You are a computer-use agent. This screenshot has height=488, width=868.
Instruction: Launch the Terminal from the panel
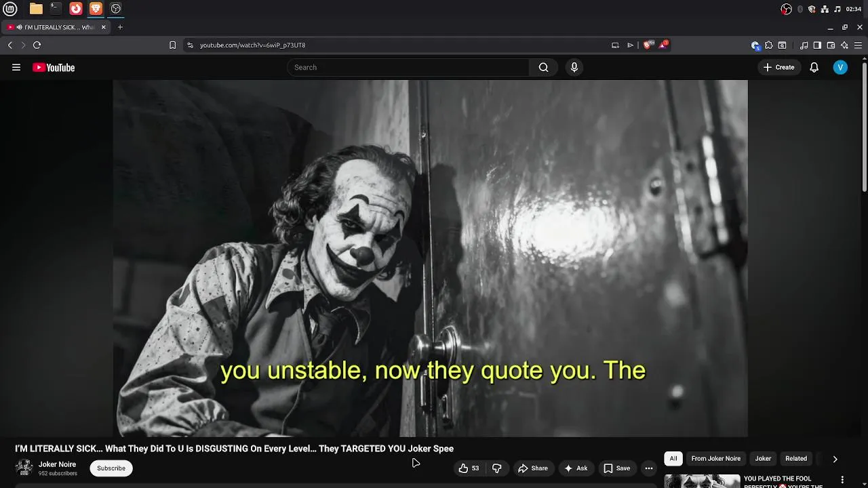tap(56, 9)
